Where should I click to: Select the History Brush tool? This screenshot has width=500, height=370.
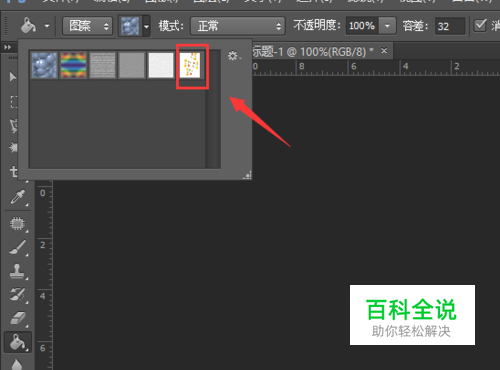(17, 294)
